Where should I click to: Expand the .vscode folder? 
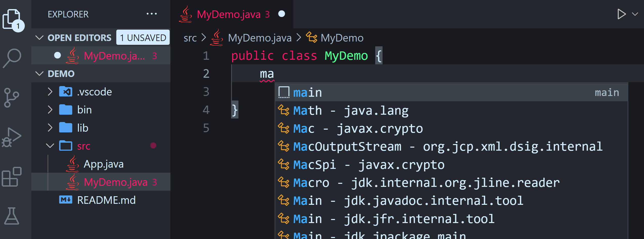point(50,92)
